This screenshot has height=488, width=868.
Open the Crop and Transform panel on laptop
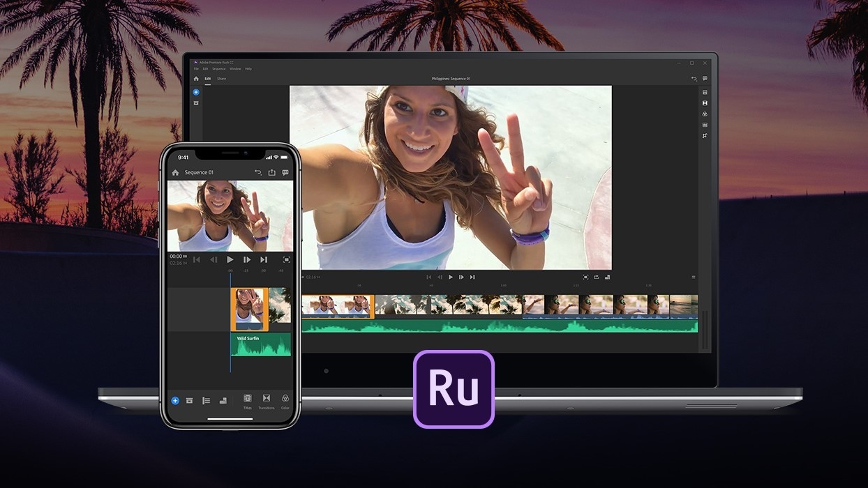[x=705, y=135]
